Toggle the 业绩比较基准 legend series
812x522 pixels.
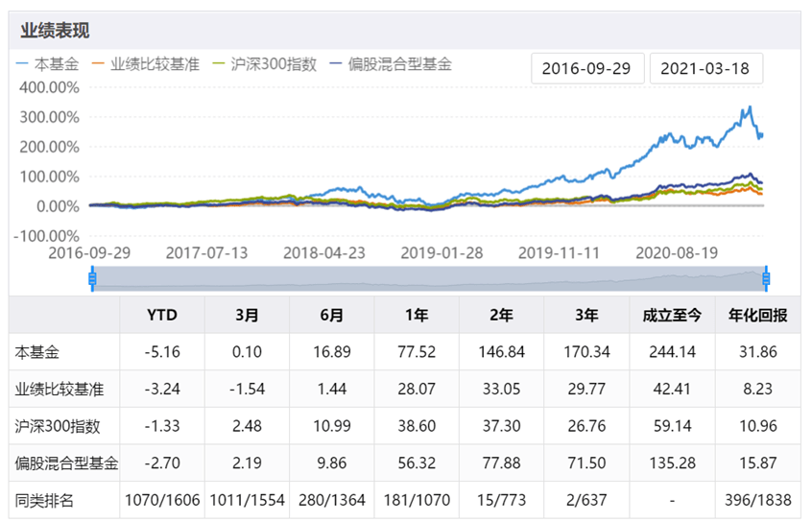pyautogui.click(x=146, y=63)
